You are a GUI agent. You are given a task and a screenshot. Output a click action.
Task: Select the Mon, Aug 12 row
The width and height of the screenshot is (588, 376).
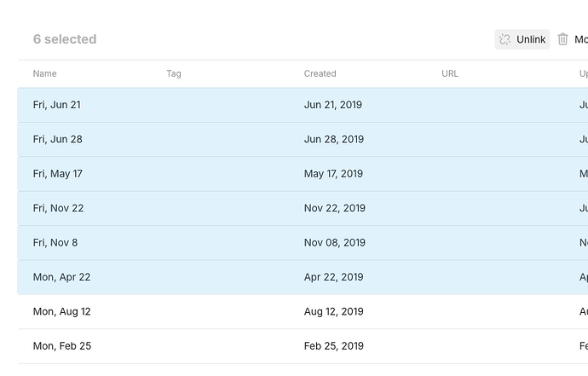point(303,312)
